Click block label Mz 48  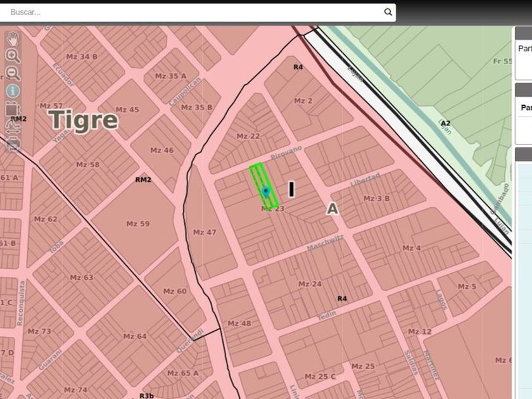click(x=239, y=324)
